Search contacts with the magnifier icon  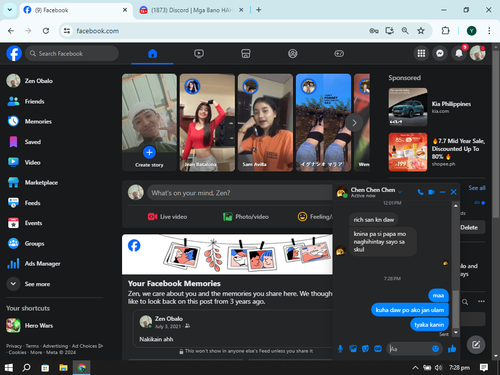465,302
